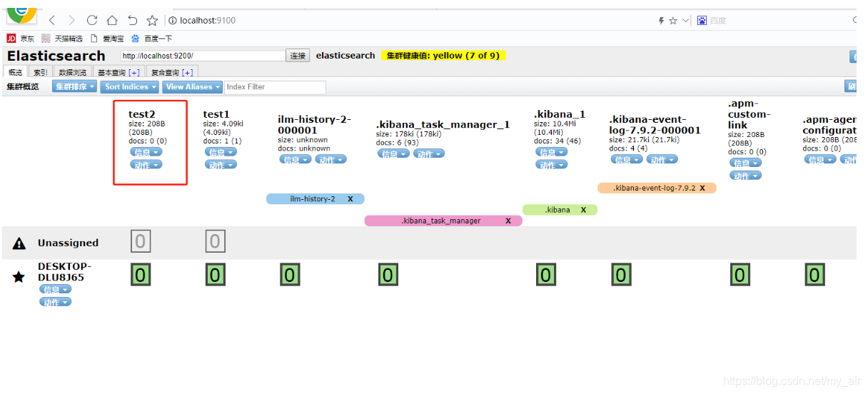868x394 pixels.
Task: Bookmark the page with the star icon
Action: pyautogui.click(x=152, y=20)
